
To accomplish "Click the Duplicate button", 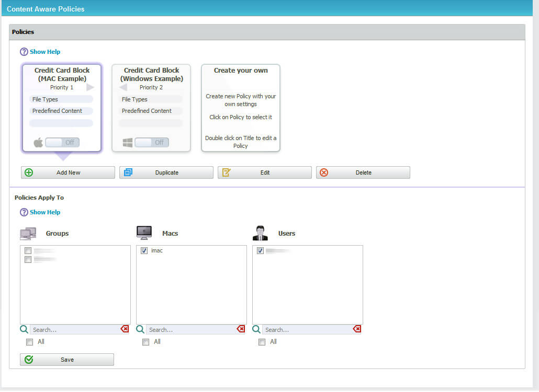I will [x=166, y=172].
